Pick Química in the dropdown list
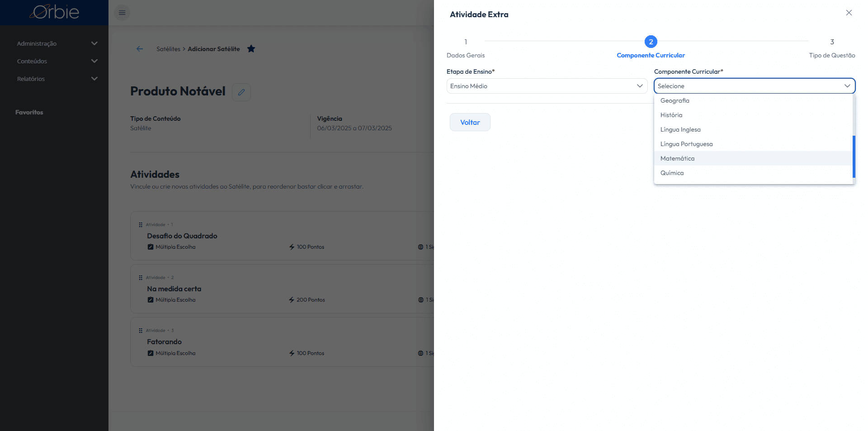Image resolution: width=868 pixels, height=431 pixels. pos(753,173)
